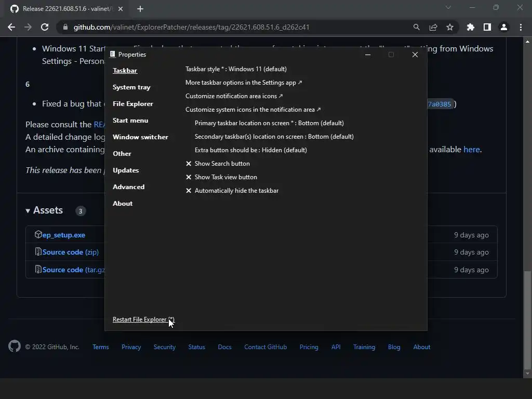Change Extra button should be option
This screenshot has height=399, width=532.
click(251, 150)
